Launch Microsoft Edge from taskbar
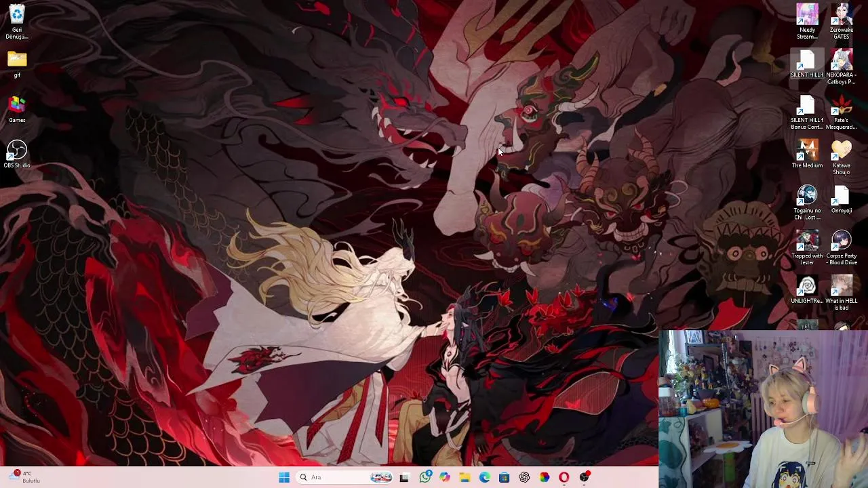 coord(485,477)
